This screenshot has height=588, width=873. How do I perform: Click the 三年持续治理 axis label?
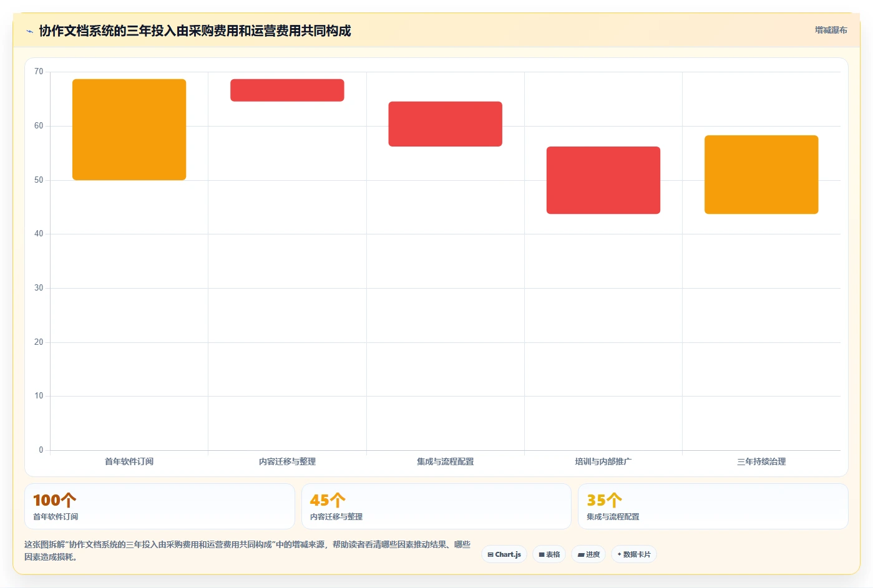pos(761,461)
